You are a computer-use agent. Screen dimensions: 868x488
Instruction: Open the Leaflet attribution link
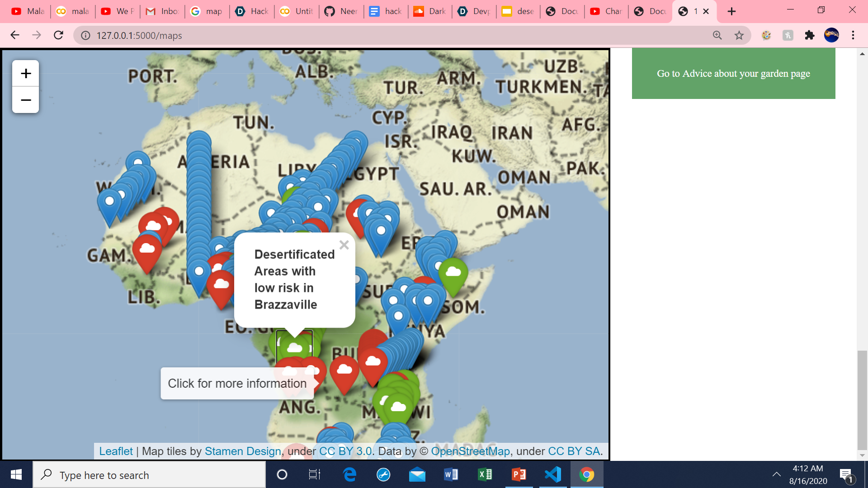pos(116,451)
